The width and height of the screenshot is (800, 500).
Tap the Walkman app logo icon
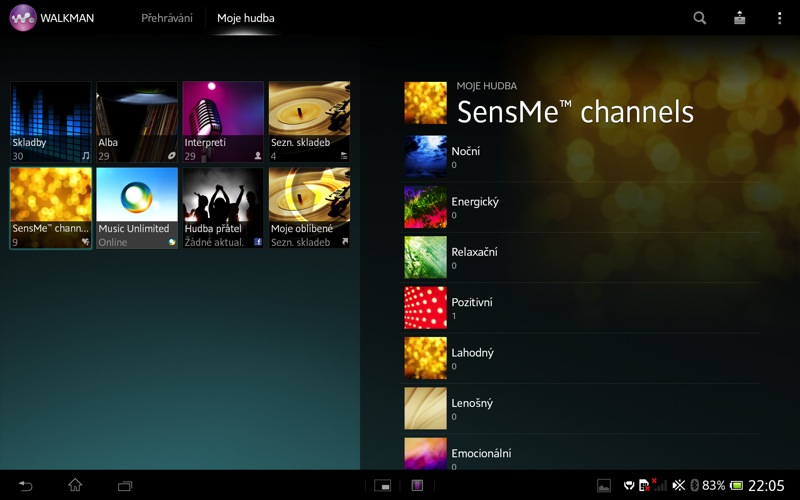click(x=23, y=18)
